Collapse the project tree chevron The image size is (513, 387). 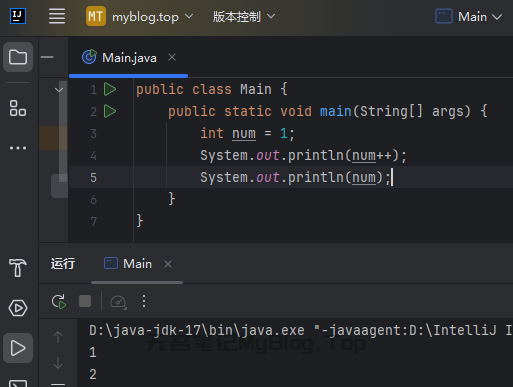(x=59, y=90)
